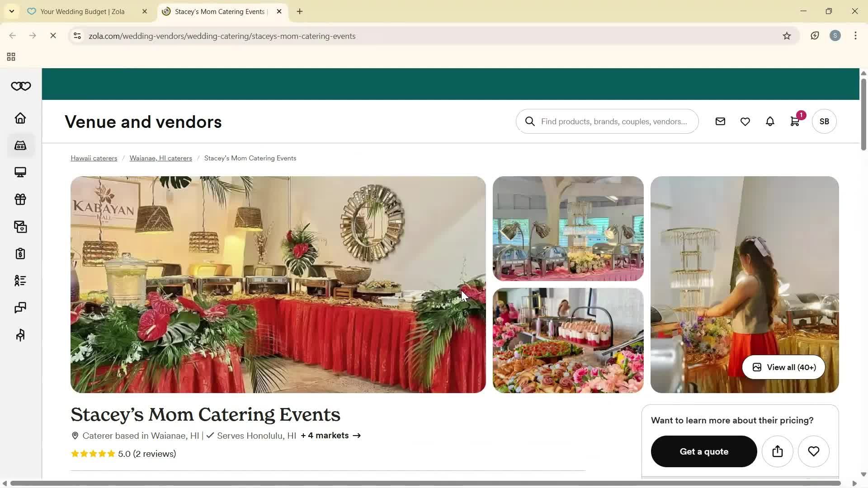Open the Hawaii caterers breadcrumb link
Screen dimensions: 868x488
point(94,158)
